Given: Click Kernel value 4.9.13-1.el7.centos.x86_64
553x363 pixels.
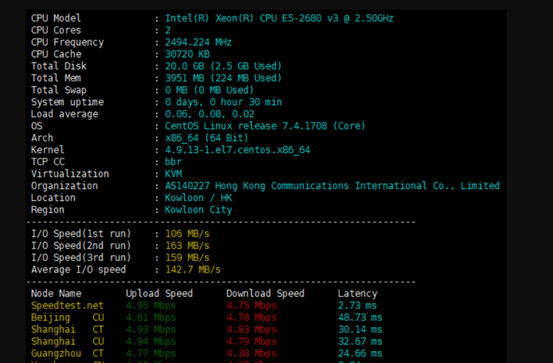Looking at the screenshot, I should click(237, 150).
